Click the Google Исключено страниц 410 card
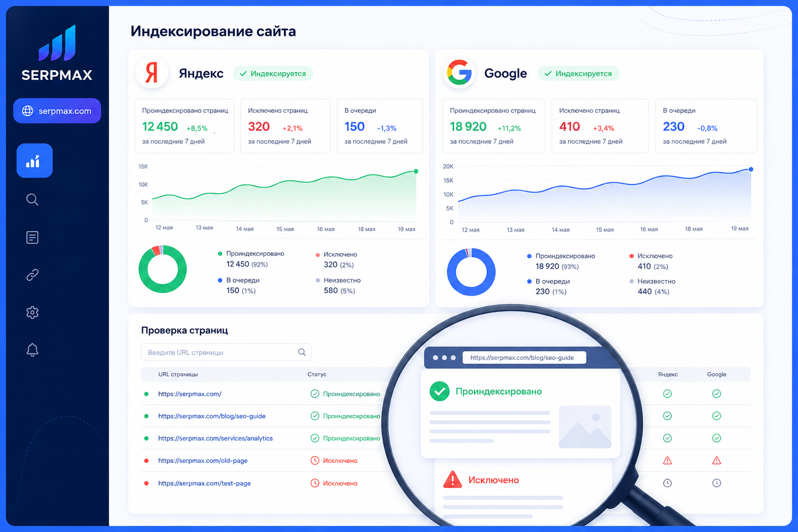798x532 pixels. pos(600,126)
